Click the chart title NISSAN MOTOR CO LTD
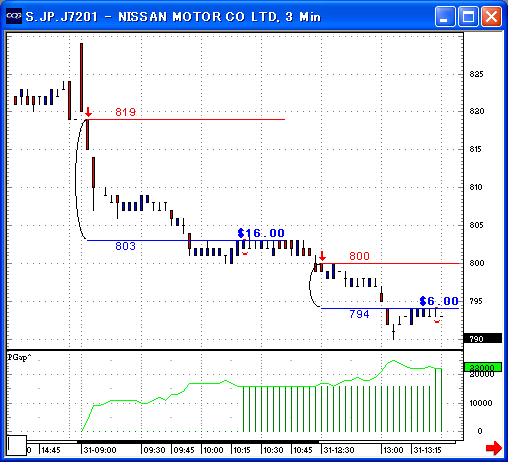 (x=199, y=17)
